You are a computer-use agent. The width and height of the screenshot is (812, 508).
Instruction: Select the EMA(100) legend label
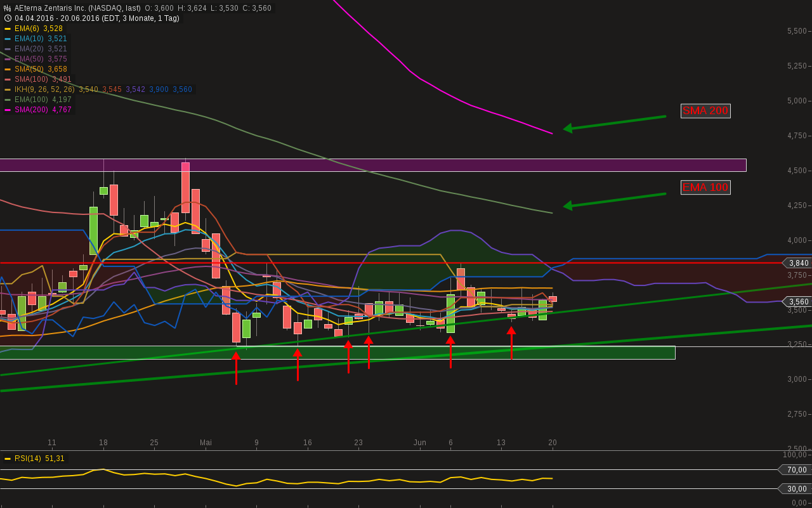pos(31,100)
